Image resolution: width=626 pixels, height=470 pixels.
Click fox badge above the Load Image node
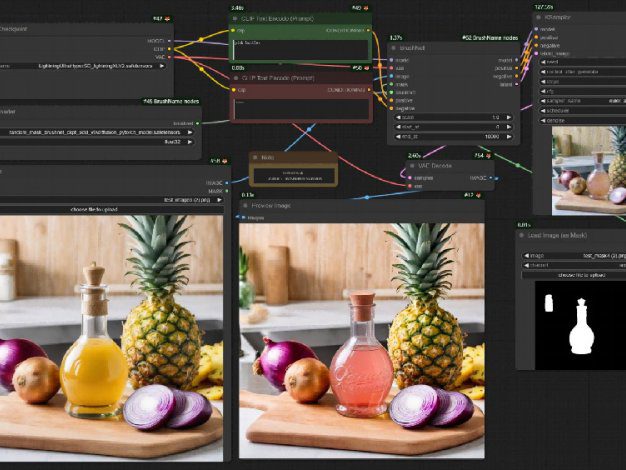[x=224, y=161]
